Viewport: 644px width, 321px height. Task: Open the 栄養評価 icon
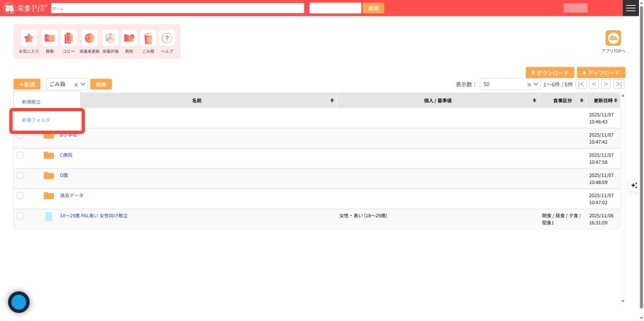click(x=110, y=38)
